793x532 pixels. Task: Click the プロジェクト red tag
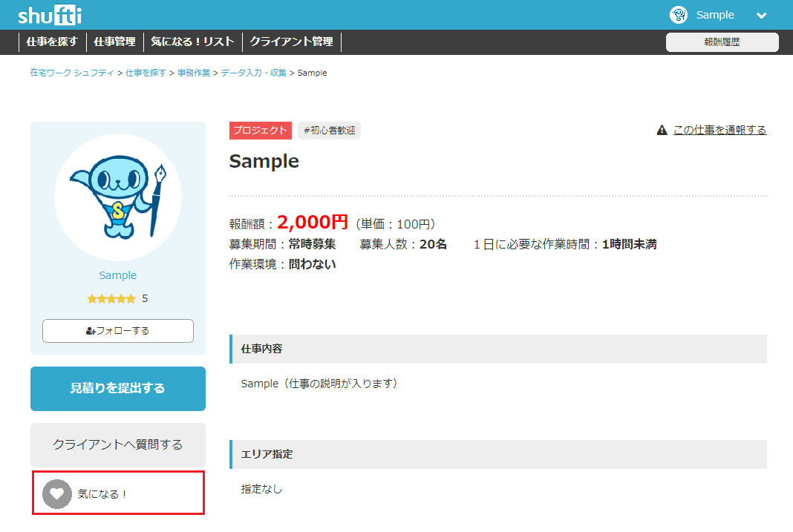(260, 131)
